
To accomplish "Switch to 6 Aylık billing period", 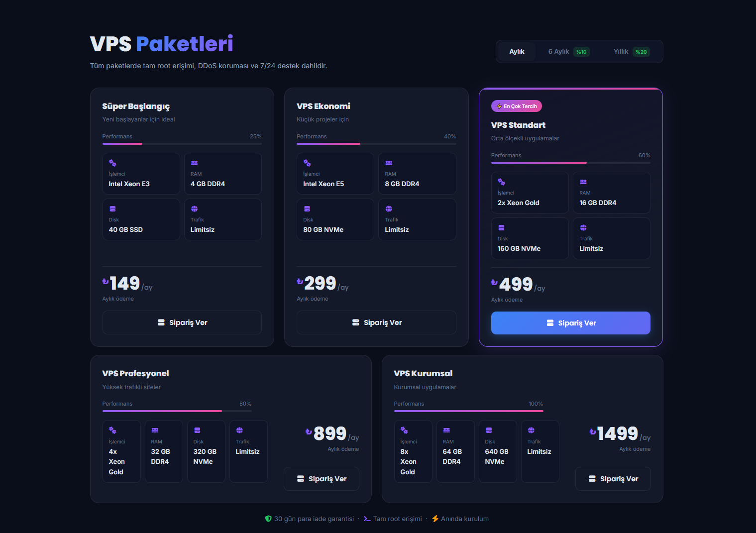I will coord(559,52).
